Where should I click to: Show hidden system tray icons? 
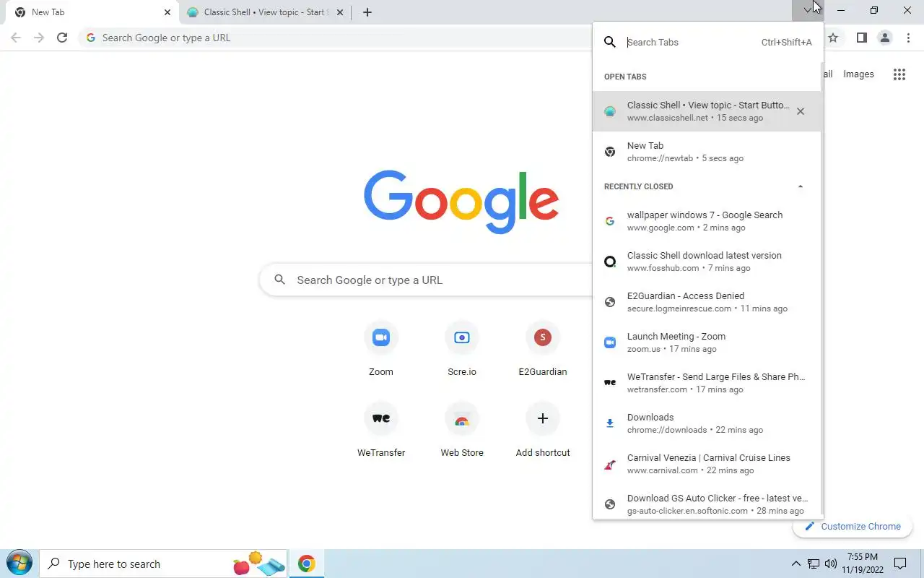tap(796, 564)
